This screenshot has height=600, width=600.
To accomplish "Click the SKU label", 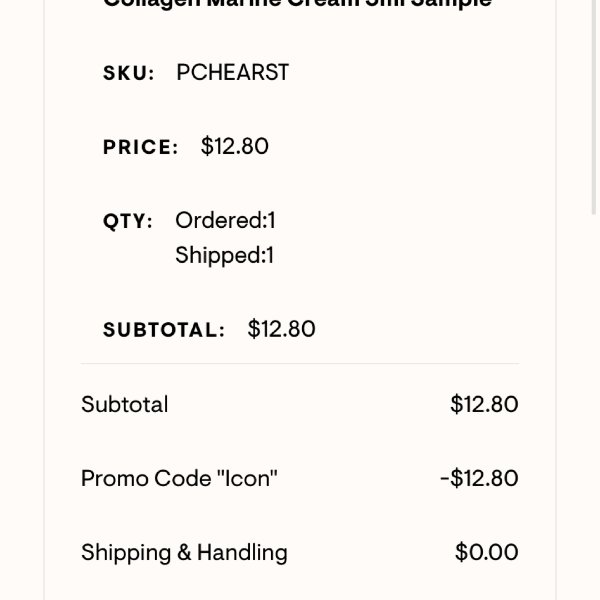I will (x=129, y=73).
